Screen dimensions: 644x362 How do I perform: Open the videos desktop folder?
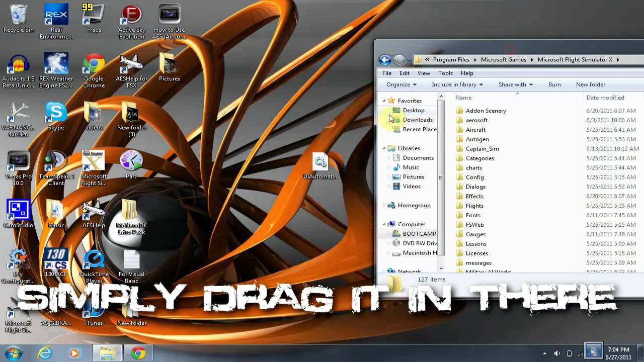click(x=94, y=117)
